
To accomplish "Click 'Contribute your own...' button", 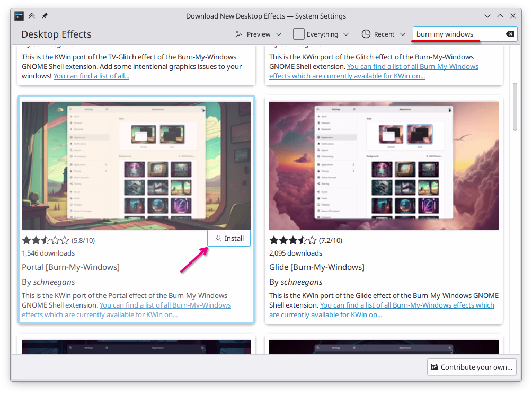I will click(x=472, y=367).
